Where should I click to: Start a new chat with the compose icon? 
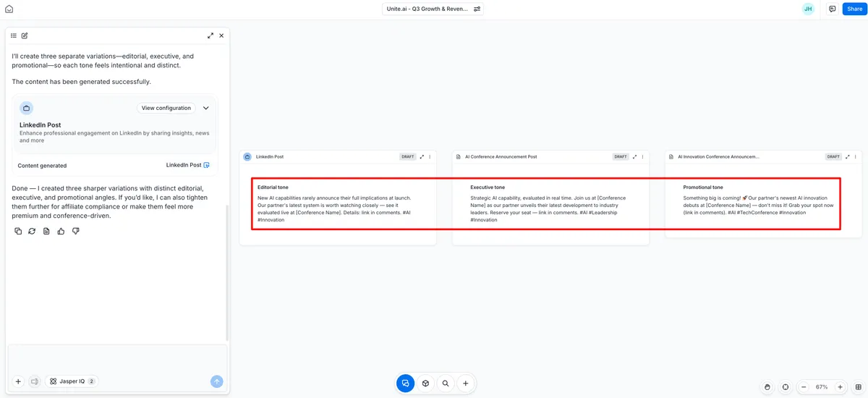click(25, 35)
